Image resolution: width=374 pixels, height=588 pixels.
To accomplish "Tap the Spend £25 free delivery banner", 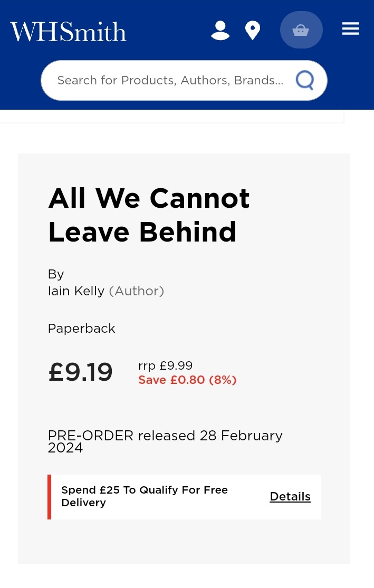I will tap(145, 496).
